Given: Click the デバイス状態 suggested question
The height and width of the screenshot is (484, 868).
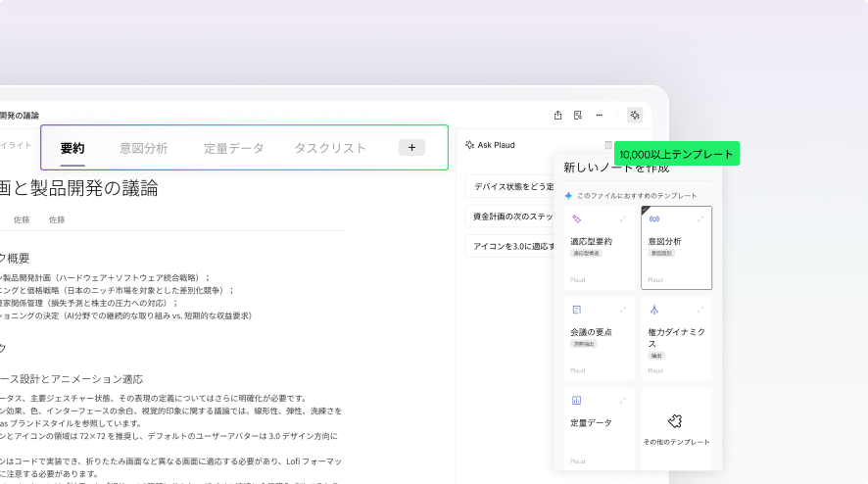Looking at the screenshot, I should (511, 186).
